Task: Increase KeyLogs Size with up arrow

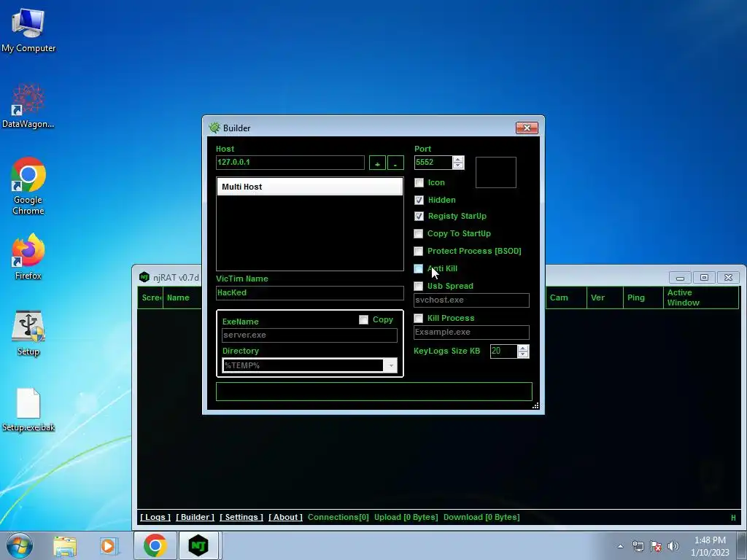Action: coord(523,348)
